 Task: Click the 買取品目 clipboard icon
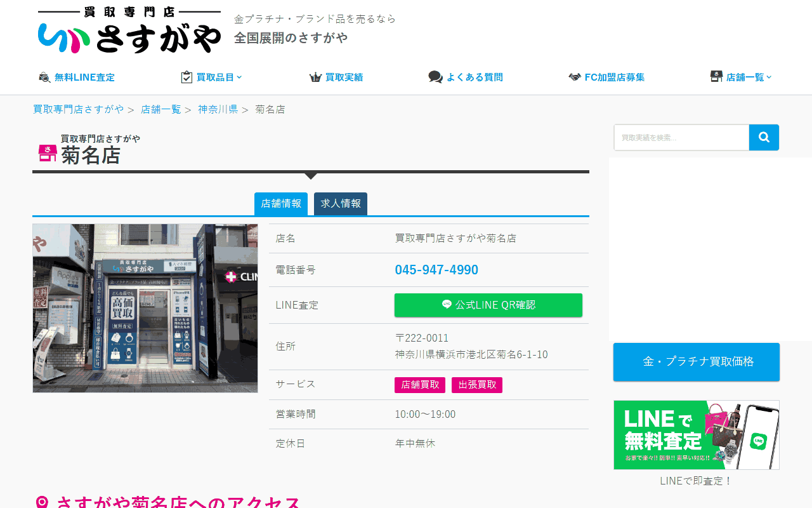[x=187, y=77]
